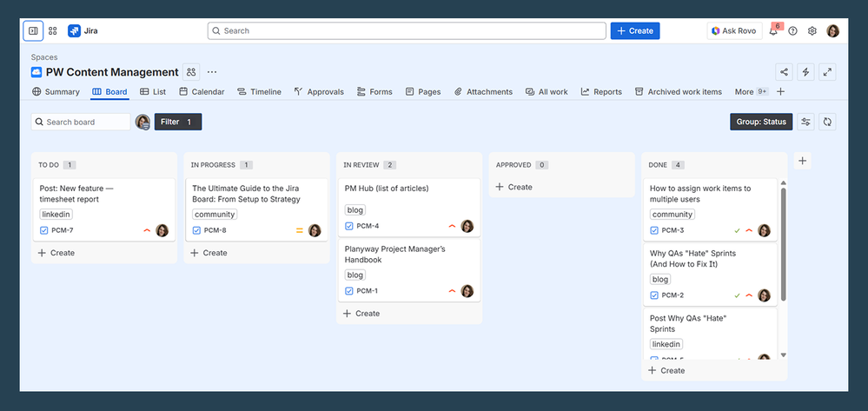Focus the Search board field
The height and width of the screenshot is (411, 868).
(81, 122)
